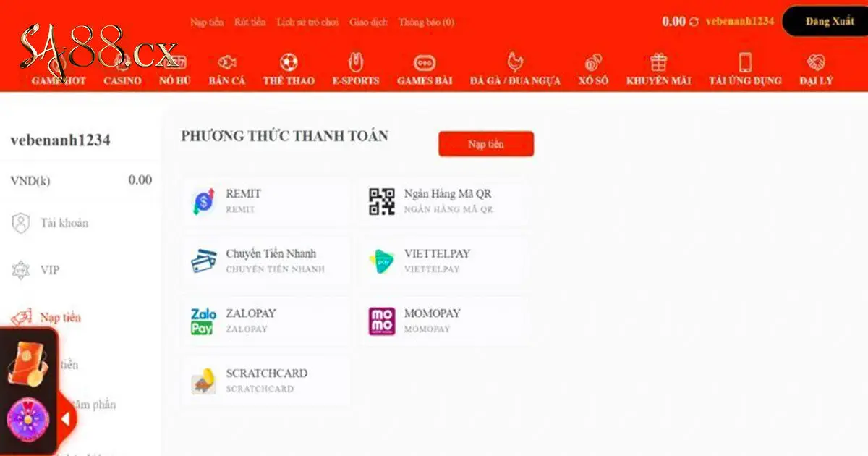Screen dimensions: 868x456
Task: Select the Xổ Số lottery icon
Action: [593, 62]
